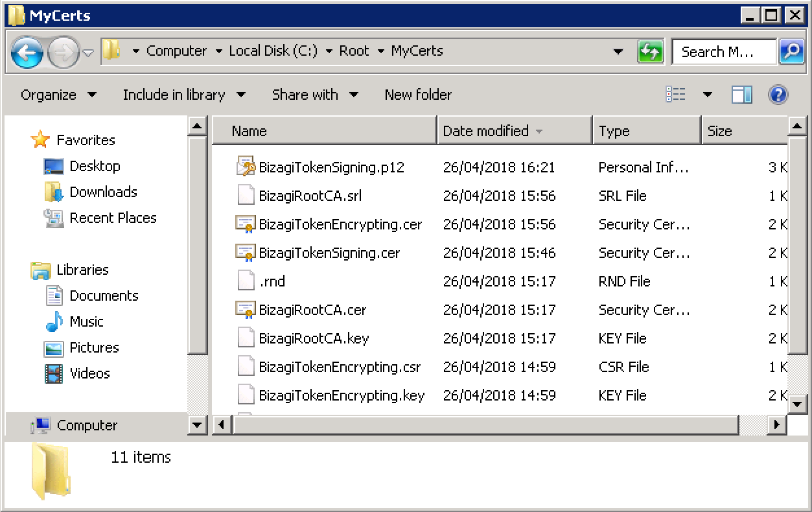Open the address bar history dropdown
This screenshot has height=512, width=812.
618,51
